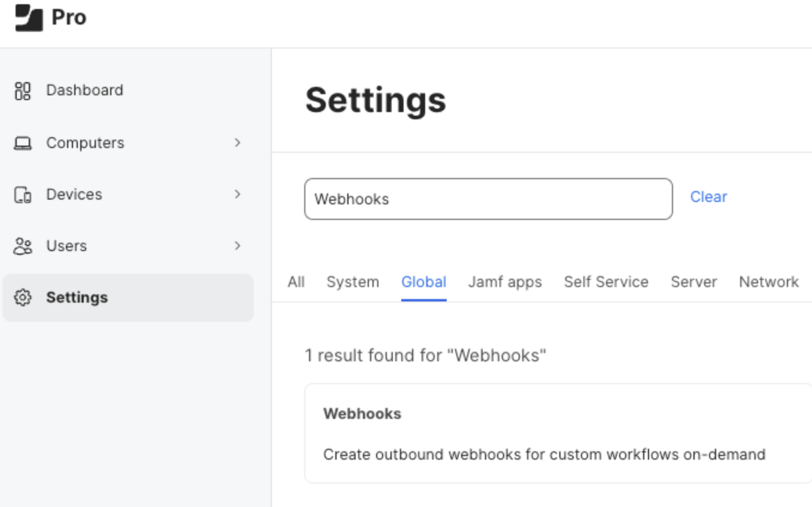Expand the Computers submenu chevron
Screen dimensions: 812x507
238,143
